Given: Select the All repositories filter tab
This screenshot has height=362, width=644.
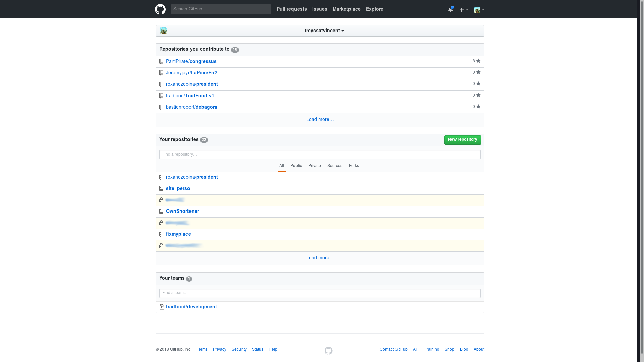Looking at the screenshot, I should (282, 166).
